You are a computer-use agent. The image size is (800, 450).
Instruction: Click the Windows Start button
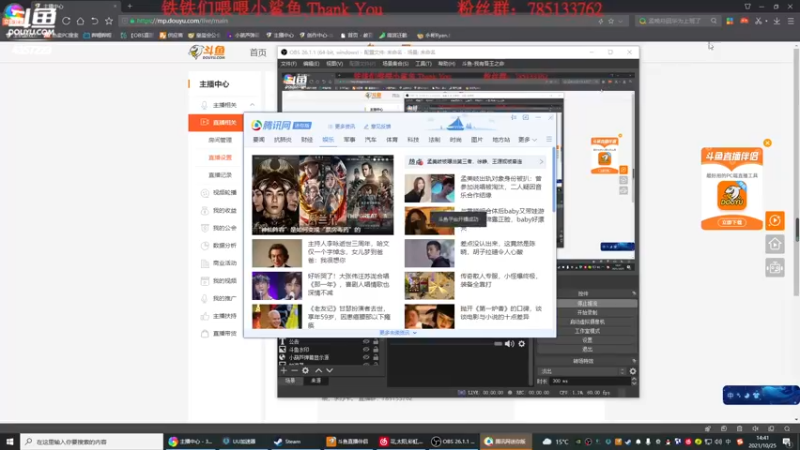click(10, 441)
